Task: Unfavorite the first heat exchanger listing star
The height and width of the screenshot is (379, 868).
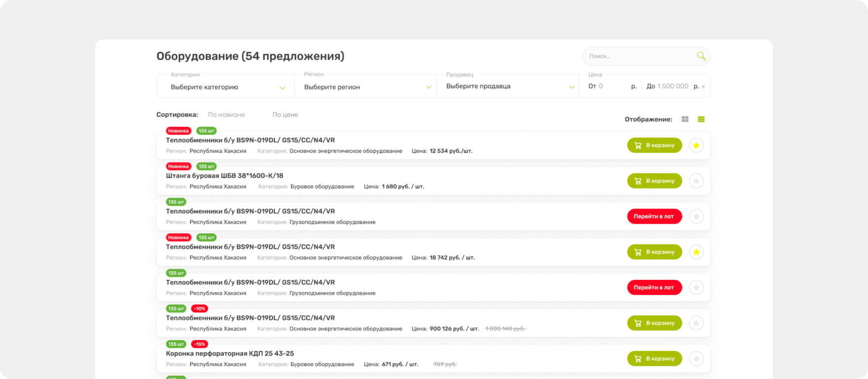Action: 696,146
